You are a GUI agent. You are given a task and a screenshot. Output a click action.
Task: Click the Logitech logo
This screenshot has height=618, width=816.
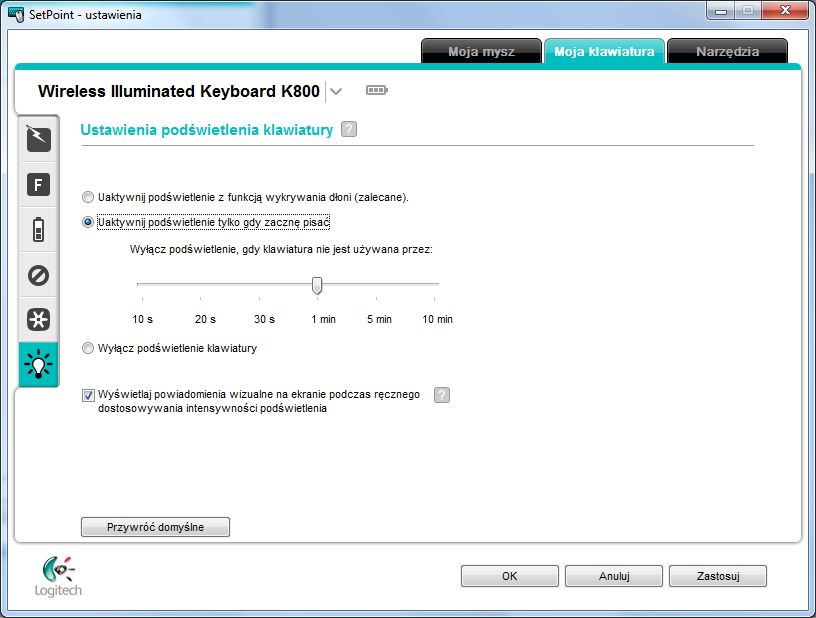(58, 576)
